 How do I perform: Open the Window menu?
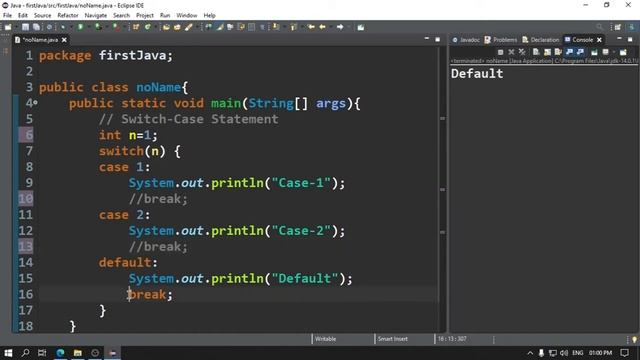click(187, 15)
